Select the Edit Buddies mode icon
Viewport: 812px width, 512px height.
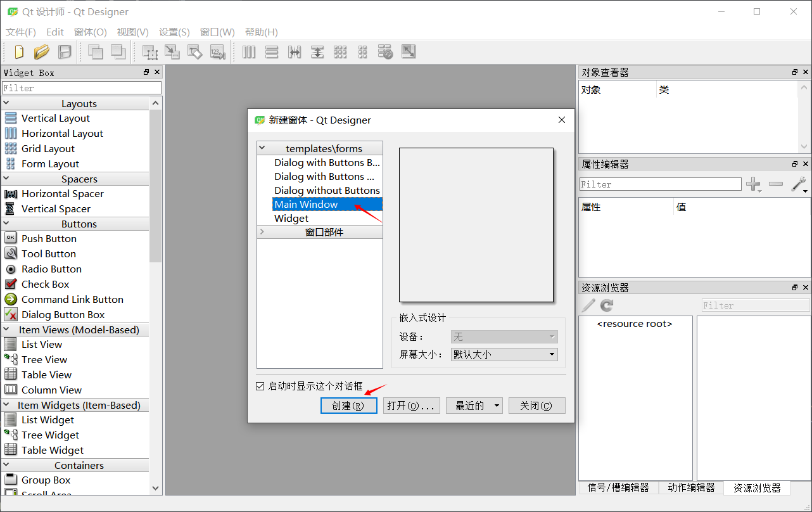coord(195,52)
